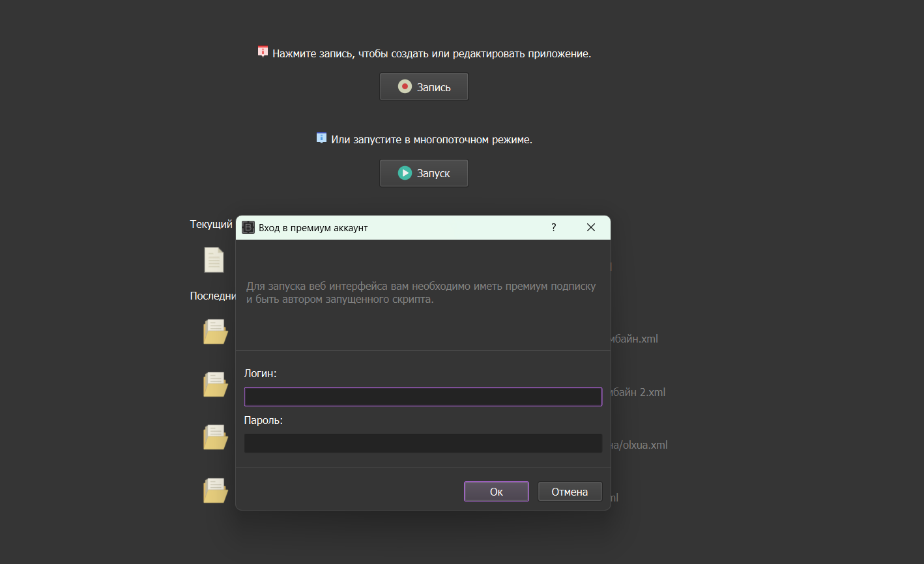This screenshot has width=924, height=564.
Task: Open folder icon beside мбайн 2.xml entry
Action: click(x=215, y=384)
